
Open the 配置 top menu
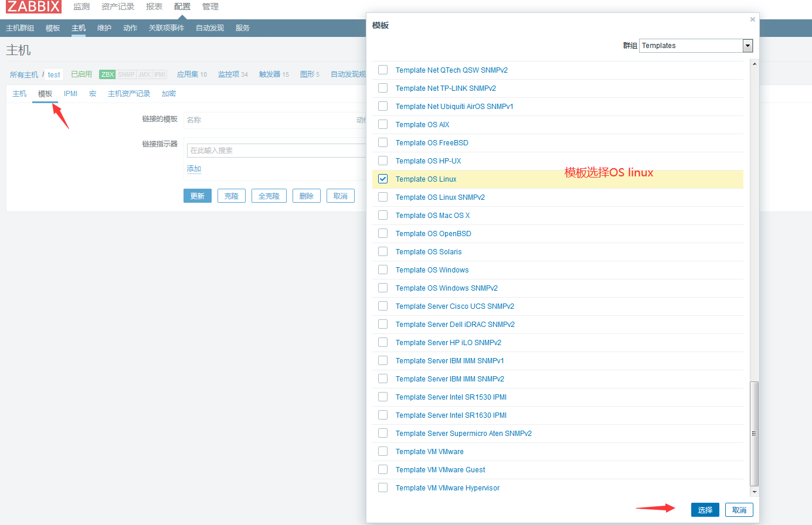tap(182, 7)
